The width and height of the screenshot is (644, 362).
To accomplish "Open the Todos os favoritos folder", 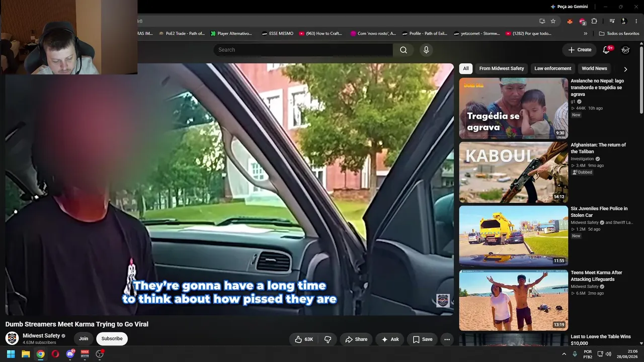I will 619,34.
